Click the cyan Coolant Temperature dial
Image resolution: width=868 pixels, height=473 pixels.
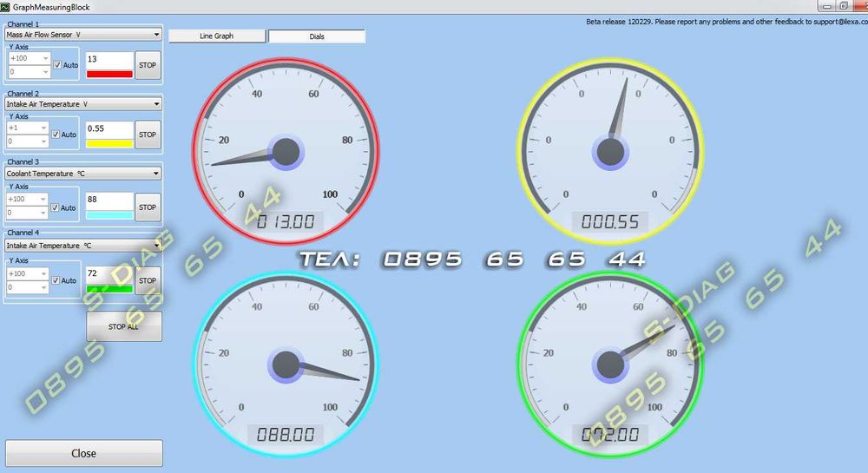(286, 365)
